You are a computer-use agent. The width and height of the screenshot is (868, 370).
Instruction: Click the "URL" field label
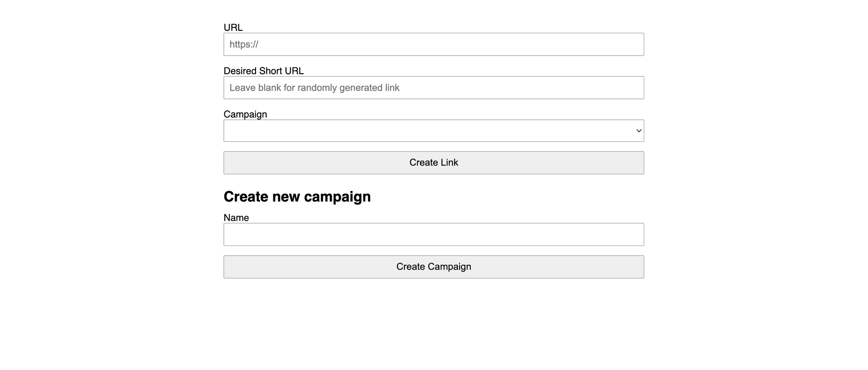[233, 27]
